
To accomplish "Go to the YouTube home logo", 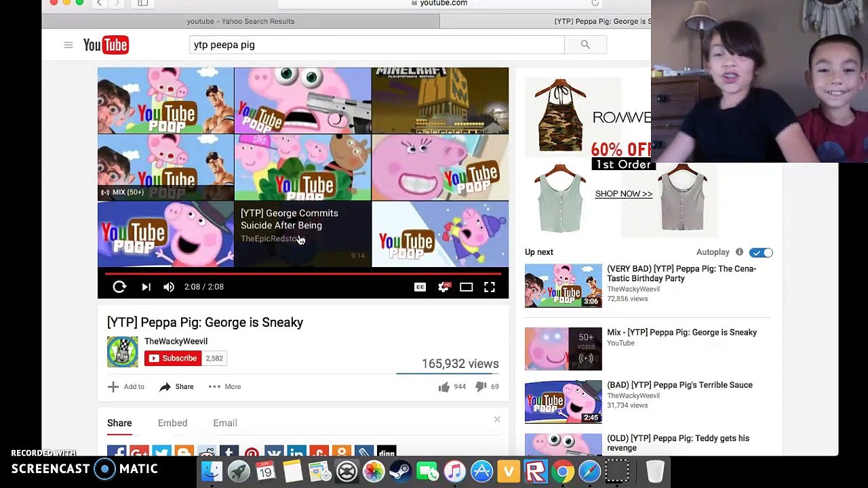I will (x=106, y=45).
